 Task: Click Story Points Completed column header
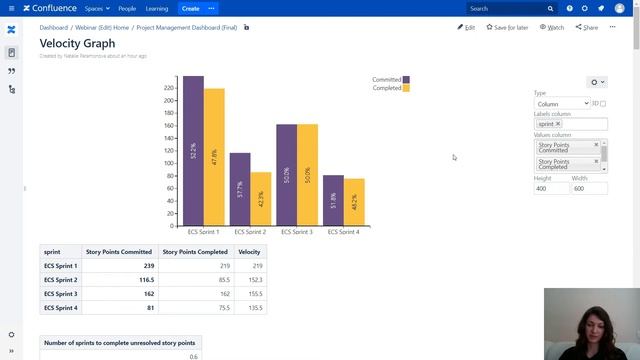point(196,252)
